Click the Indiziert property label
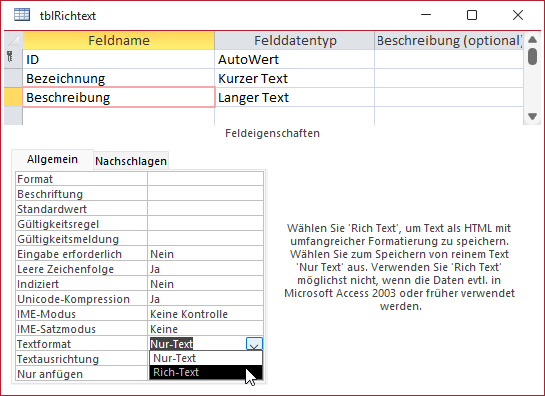 [x=81, y=284]
